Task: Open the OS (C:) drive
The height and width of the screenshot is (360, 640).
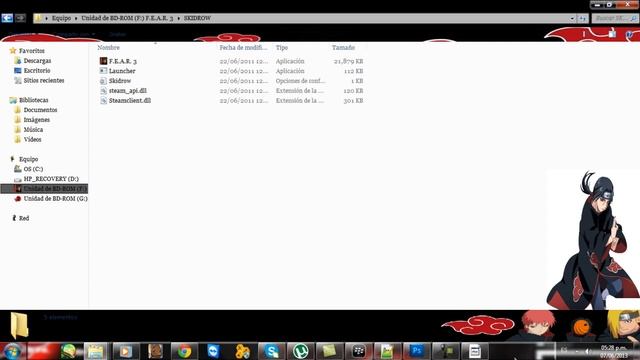Action: [33, 169]
